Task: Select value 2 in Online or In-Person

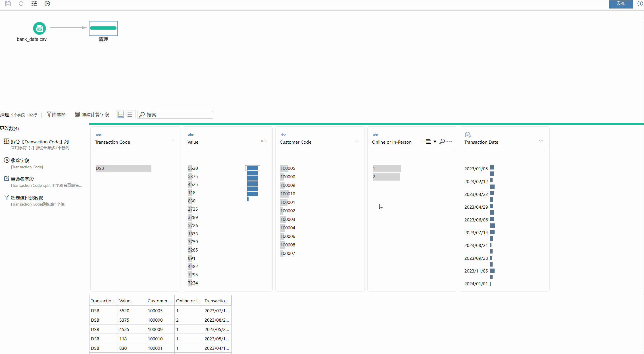Action: [386, 177]
